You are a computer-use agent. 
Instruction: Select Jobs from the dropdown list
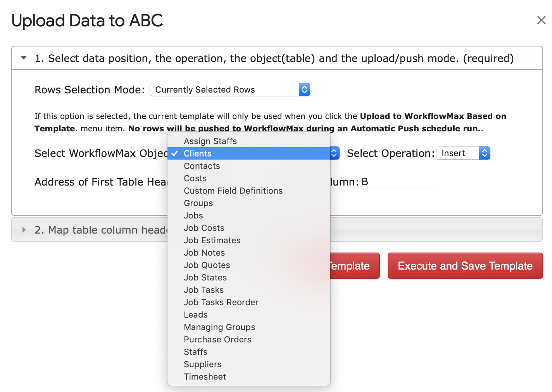pos(249,215)
